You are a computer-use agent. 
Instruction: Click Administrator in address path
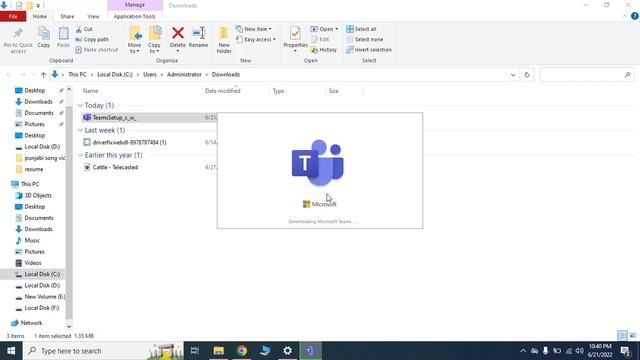[184, 75]
